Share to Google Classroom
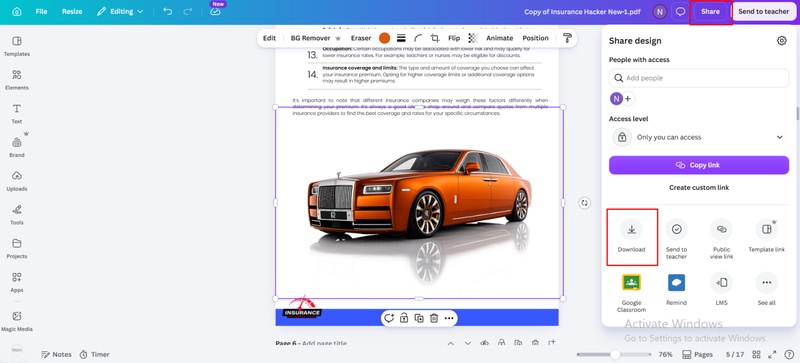 pos(632,293)
